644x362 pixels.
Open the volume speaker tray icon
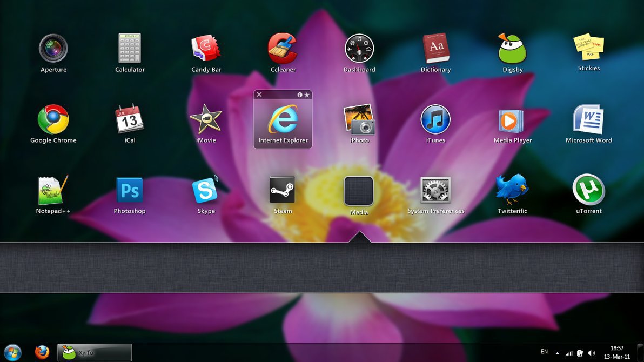tap(592, 353)
